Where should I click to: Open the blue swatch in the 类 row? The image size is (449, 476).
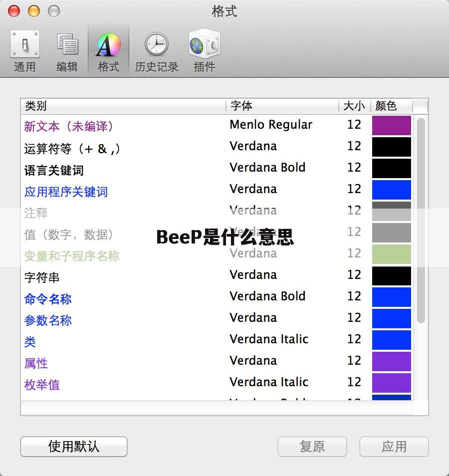pos(391,340)
